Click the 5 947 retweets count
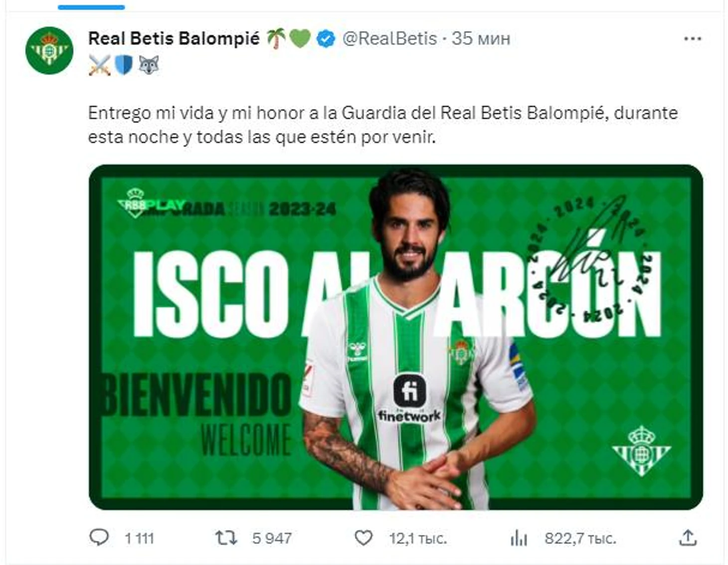Screen dimensions: 728x565 point(272,539)
